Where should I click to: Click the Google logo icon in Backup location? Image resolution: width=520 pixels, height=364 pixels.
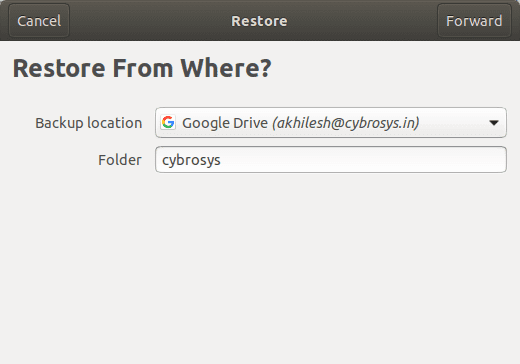(x=168, y=123)
